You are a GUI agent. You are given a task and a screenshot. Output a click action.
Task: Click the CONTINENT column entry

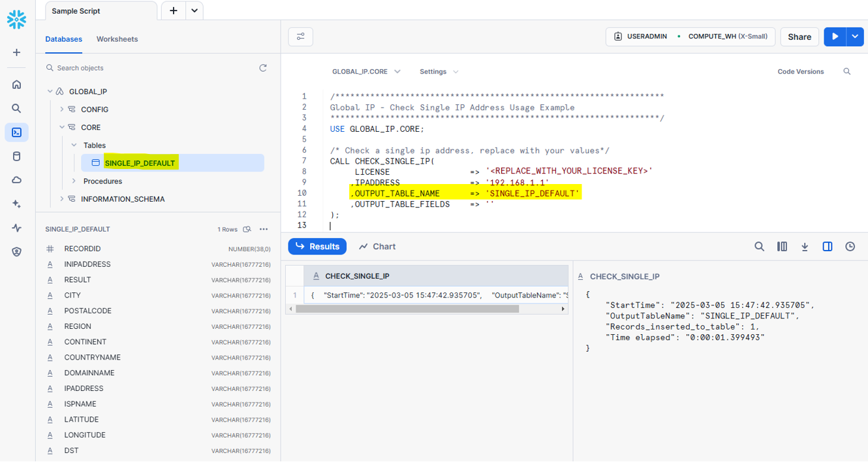158,342
